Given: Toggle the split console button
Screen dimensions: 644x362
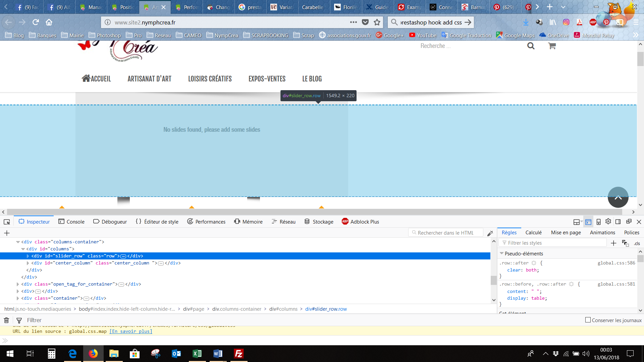Looking at the screenshot, I should point(588,222).
